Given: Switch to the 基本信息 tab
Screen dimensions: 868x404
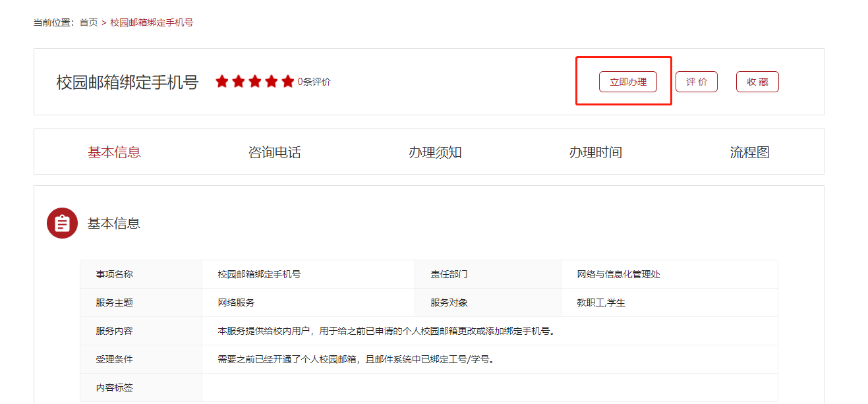Looking at the screenshot, I should [114, 152].
